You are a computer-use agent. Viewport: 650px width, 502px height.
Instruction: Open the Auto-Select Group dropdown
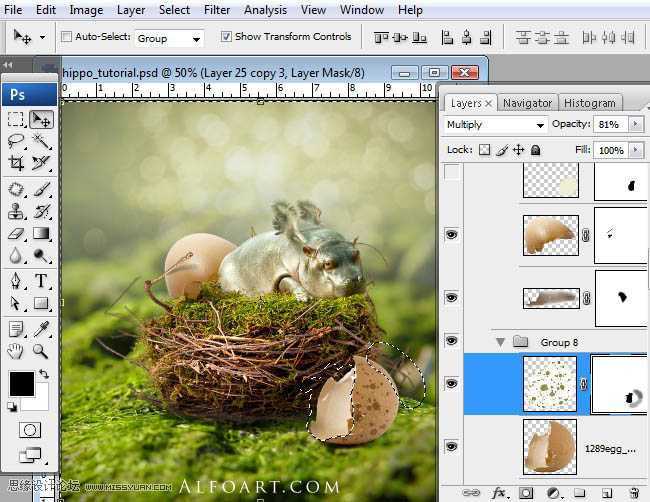[168, 38]
